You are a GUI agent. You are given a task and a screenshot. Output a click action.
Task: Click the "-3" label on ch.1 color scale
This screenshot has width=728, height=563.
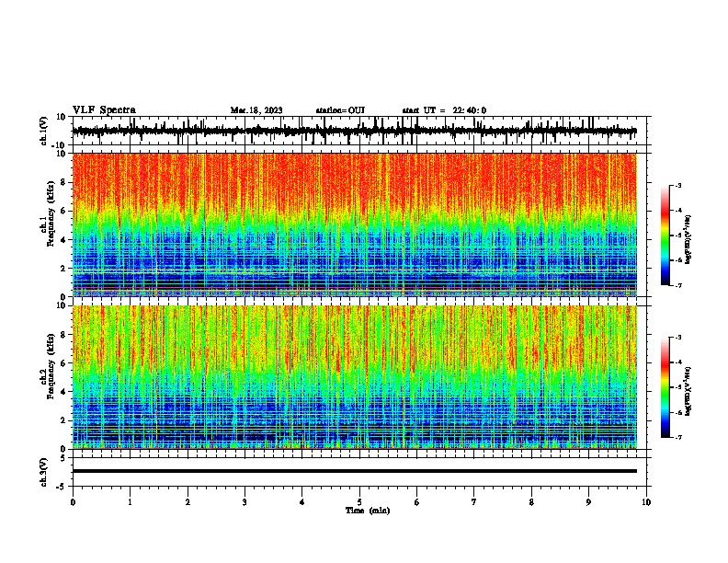[x=677, y=185]
